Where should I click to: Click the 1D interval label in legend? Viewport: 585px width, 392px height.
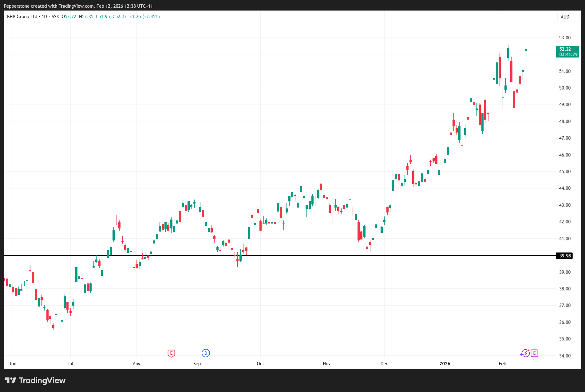pos(44,17)
